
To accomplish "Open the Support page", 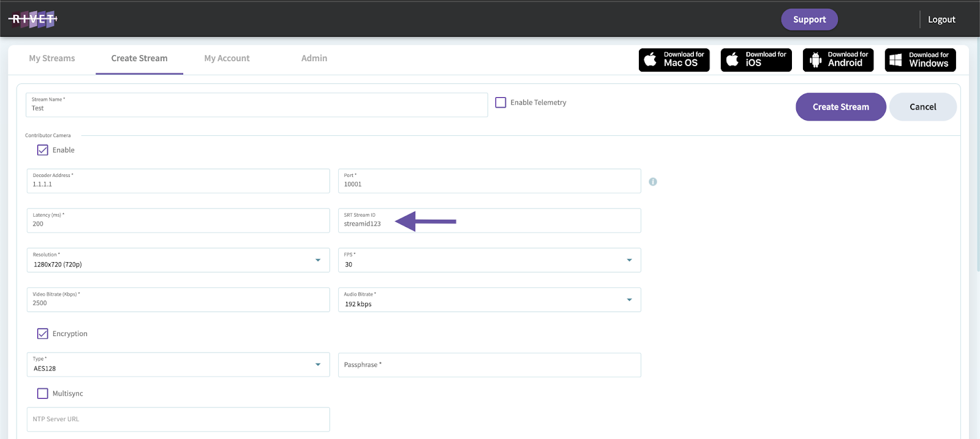I will pos(809,20).
